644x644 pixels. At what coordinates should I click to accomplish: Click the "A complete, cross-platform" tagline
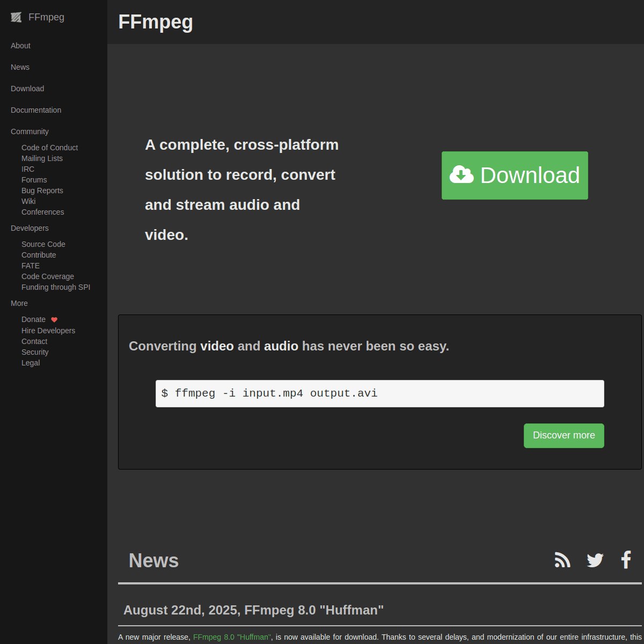coord(241,189)
